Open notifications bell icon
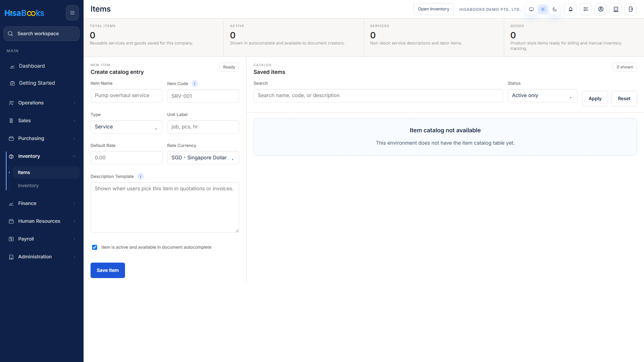This screenshot has width=644, height=362. pyautogui.click(x=570, y=9)
